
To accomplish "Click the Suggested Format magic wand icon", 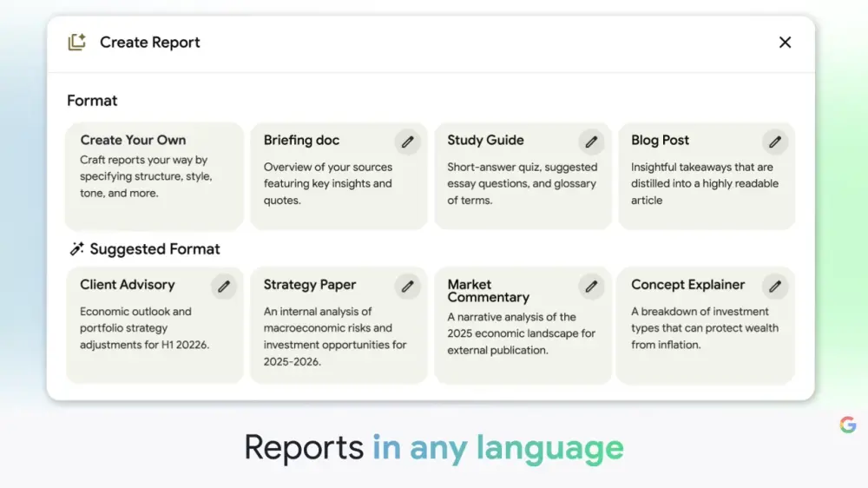I will point(76,249).
